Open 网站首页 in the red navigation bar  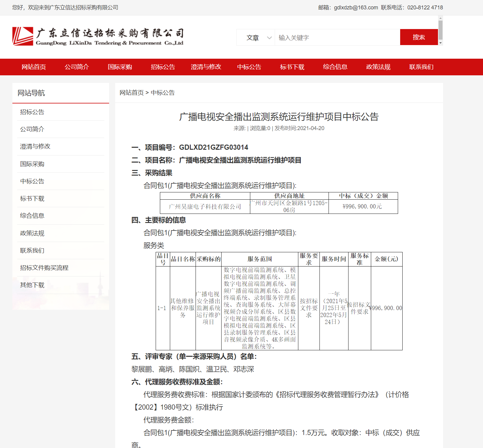pos(34,67)
